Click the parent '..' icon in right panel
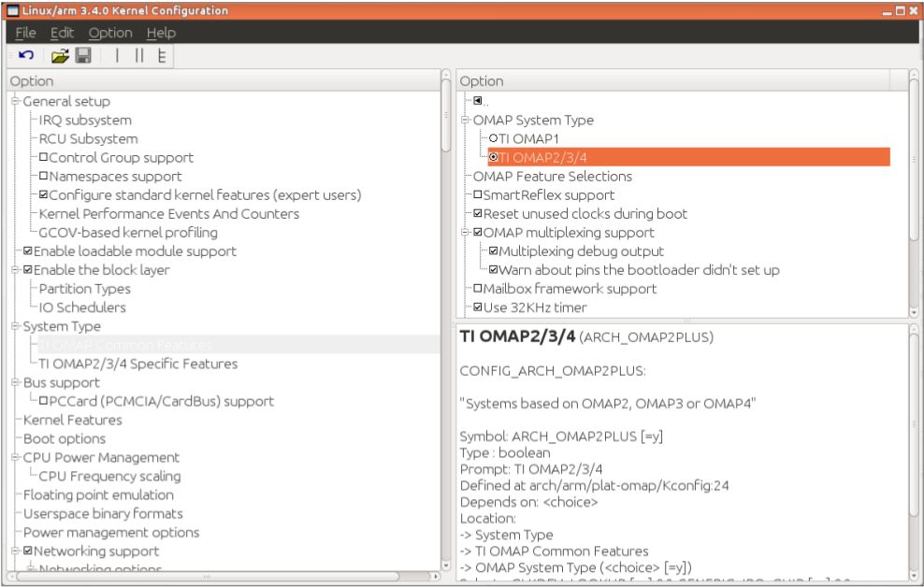Screen dimensions: 924x587 pyautogui.click(x=478, y=101)
